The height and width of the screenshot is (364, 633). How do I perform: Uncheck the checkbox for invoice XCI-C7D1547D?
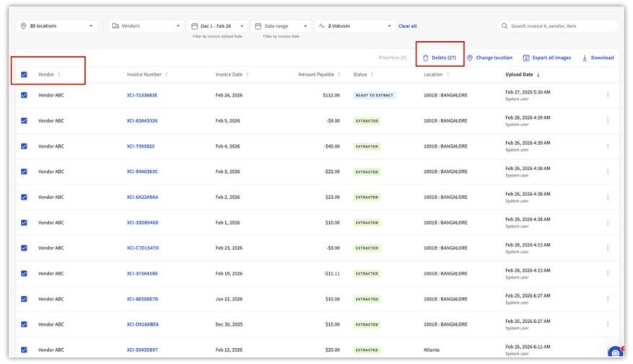coord(24,248)
